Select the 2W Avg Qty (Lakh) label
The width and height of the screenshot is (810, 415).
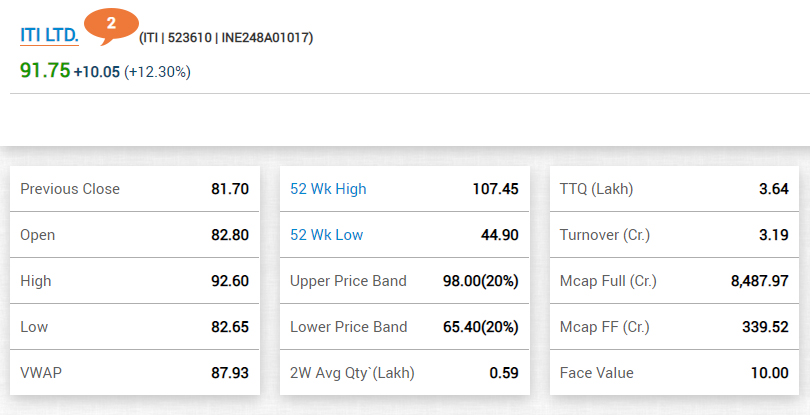tap(352, 373)
